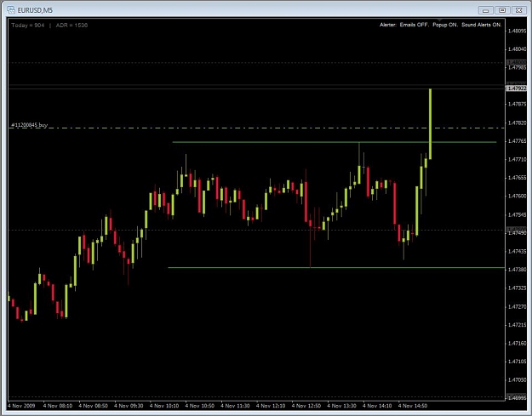
Task: Click the 1.48095 price axis label
Action: pyautogui.click(x=517, y=31)
